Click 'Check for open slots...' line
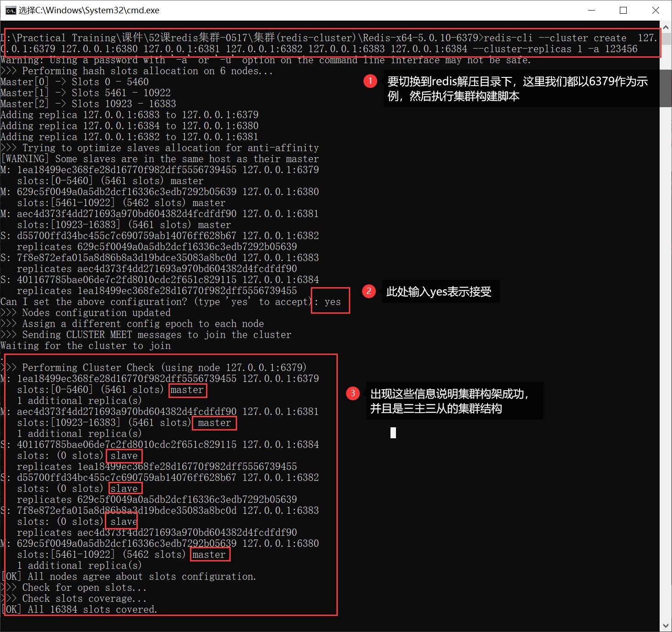Viewport: 672px width, 632px height. coord(74,588)
